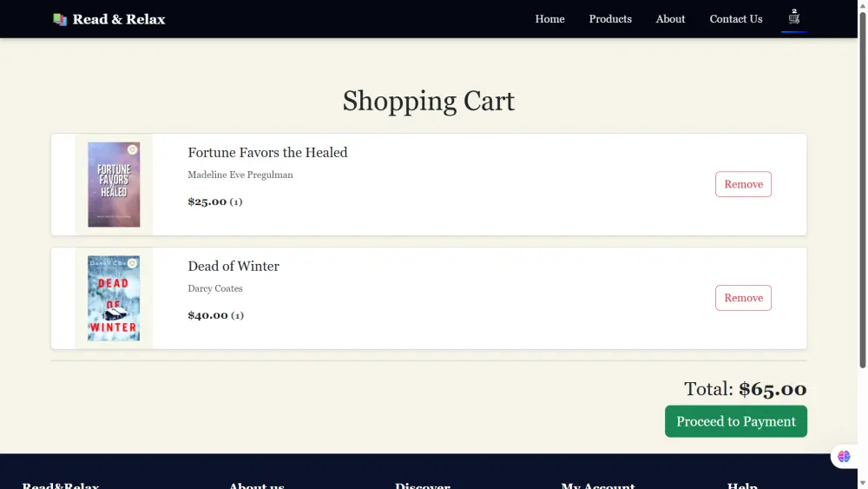Remove Dead of Winter from cart
Screen dimensions: 868x489
pos(743,298)
